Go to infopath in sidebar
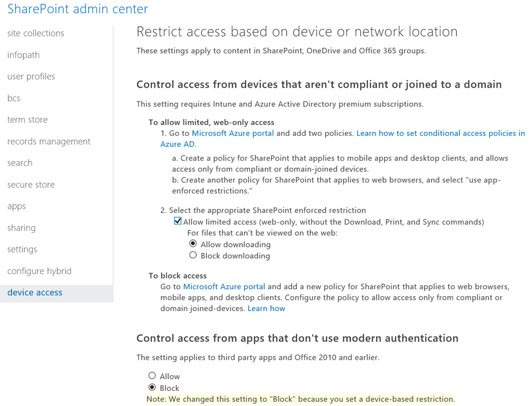Screen dimensions: 532x406 (23, 55)
